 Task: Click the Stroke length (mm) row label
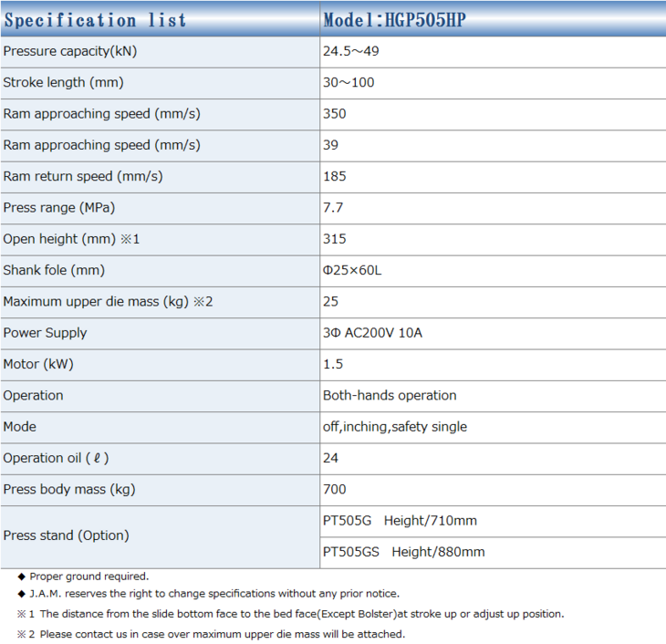point(63,82)
